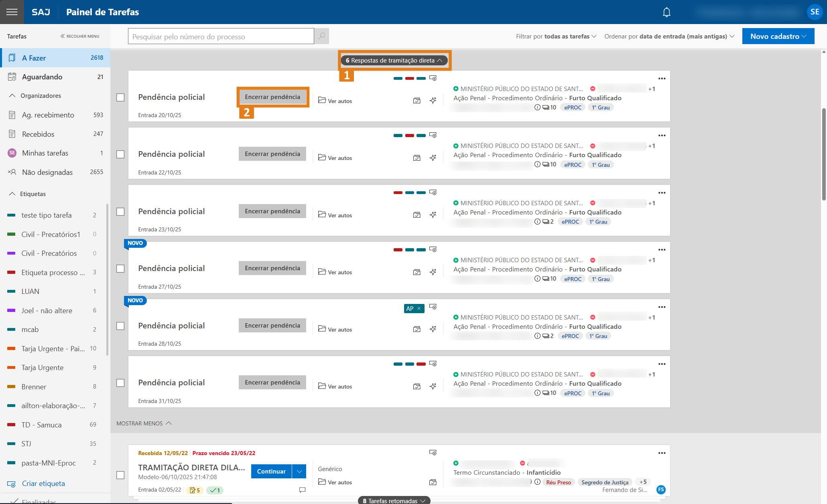The image size is (827, 504).
Task: Select checkbox of task entered 27/10/25
Action: (120, 269)
